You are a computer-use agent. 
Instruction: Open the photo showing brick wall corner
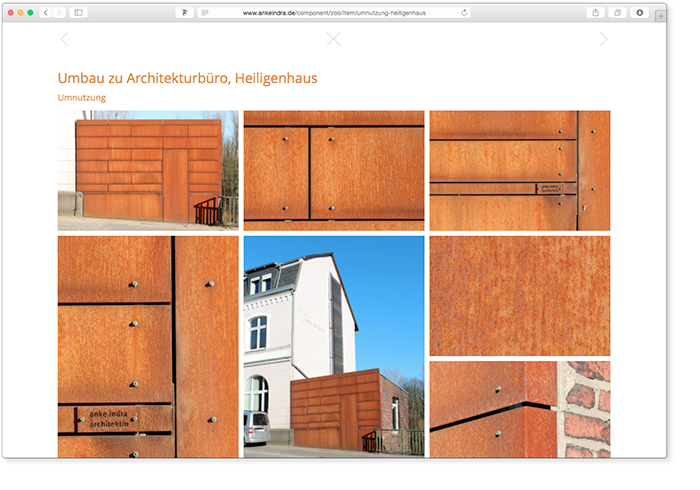pos(519,409)
